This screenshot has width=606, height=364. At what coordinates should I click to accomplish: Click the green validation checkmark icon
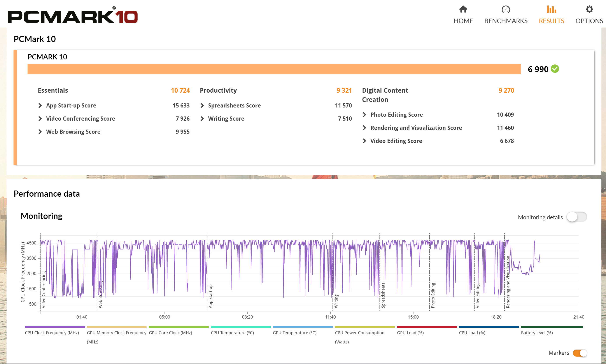pyautogui.click(x=555, y=69)
